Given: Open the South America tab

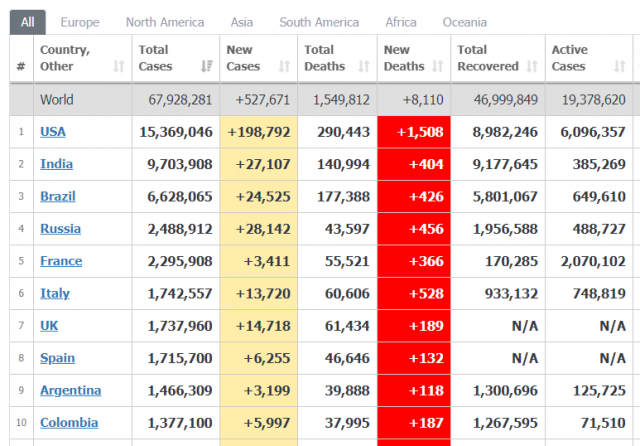Looking at the screenshot, I should (x=319, y=22).
